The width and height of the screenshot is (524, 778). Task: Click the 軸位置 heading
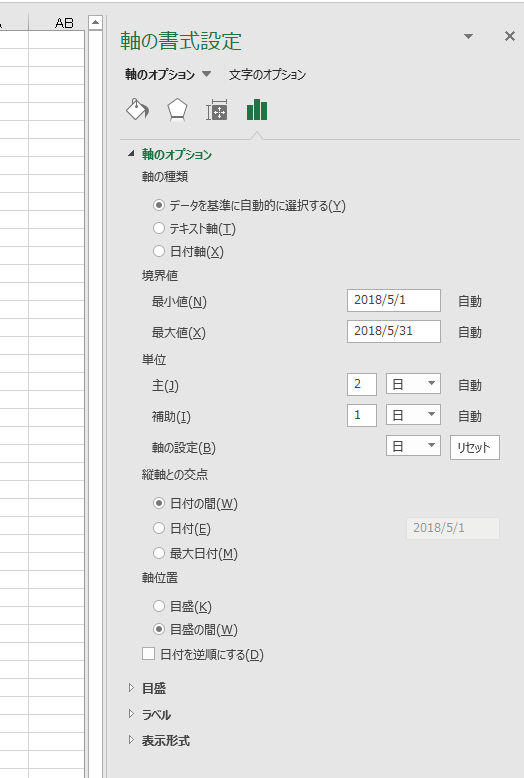(160, 578)
